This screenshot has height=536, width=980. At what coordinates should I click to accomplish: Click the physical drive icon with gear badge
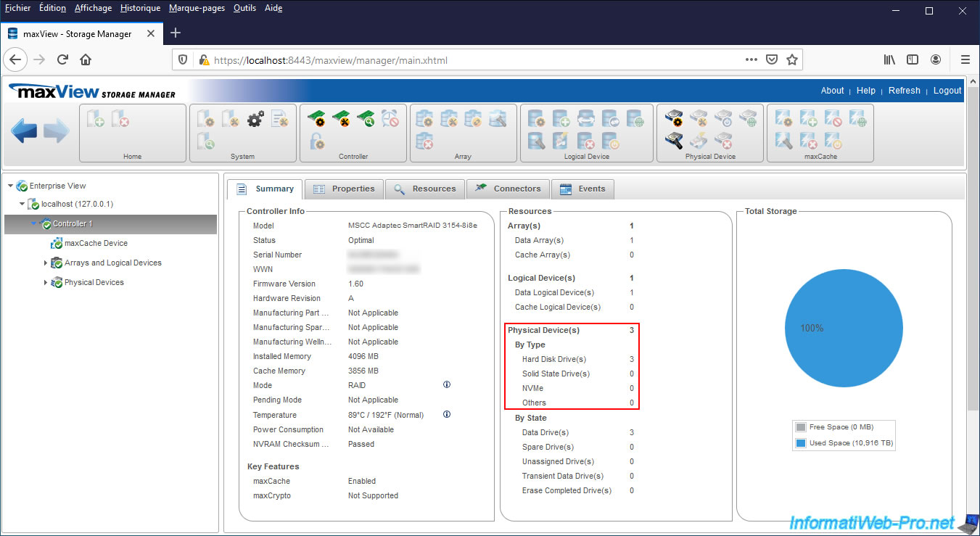(674, 118)
